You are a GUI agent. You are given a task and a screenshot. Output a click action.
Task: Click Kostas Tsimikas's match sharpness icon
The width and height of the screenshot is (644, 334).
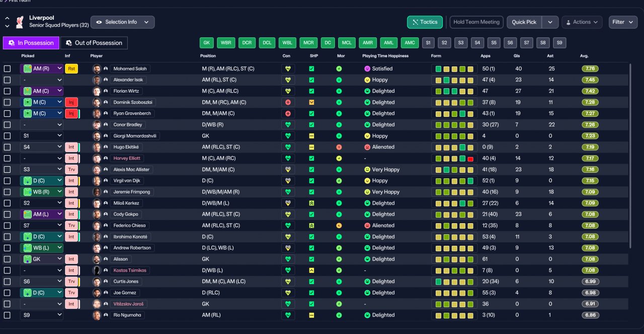(x=311, y=271)
